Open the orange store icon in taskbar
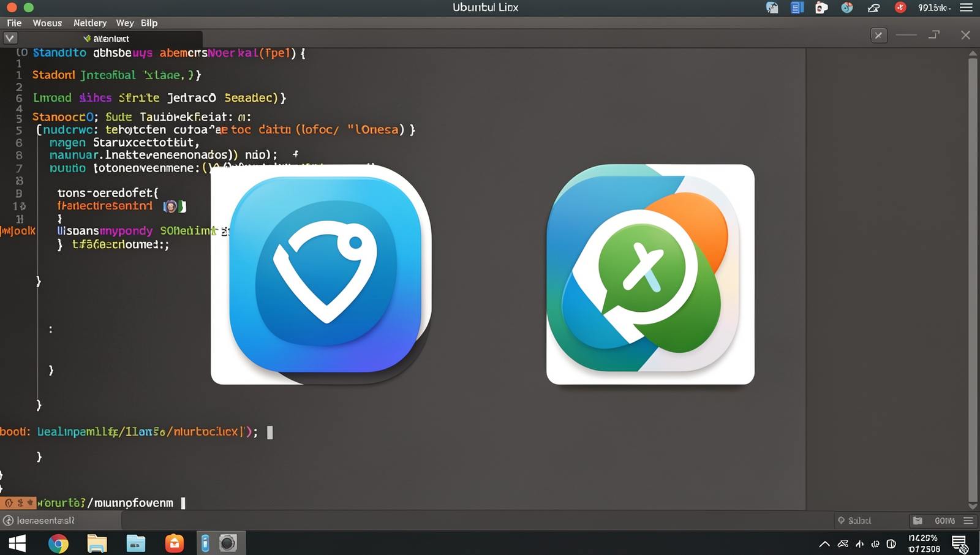 coord(175,543)
